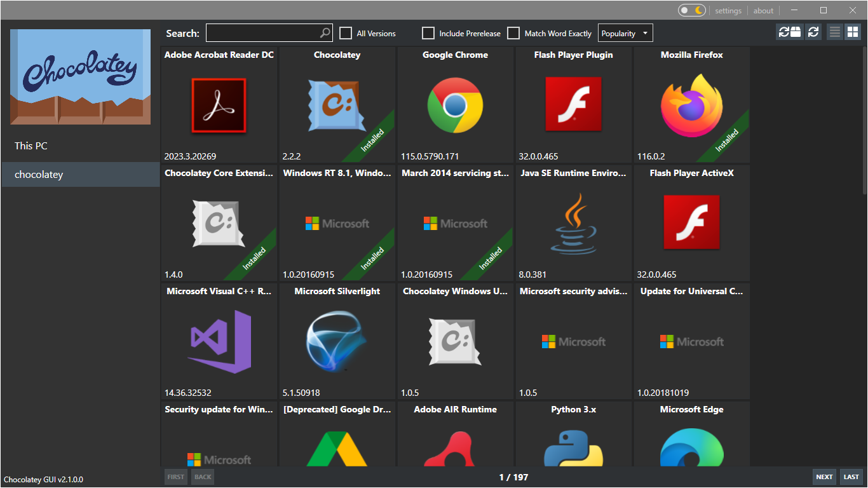868x488 pixels.
Task: Click version text "1.4.0"
Action: (173, 274)
